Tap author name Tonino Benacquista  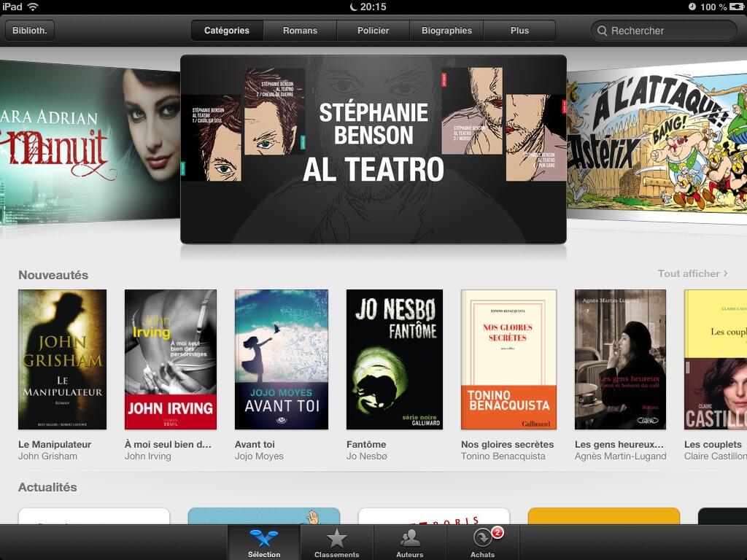[503, 456]
